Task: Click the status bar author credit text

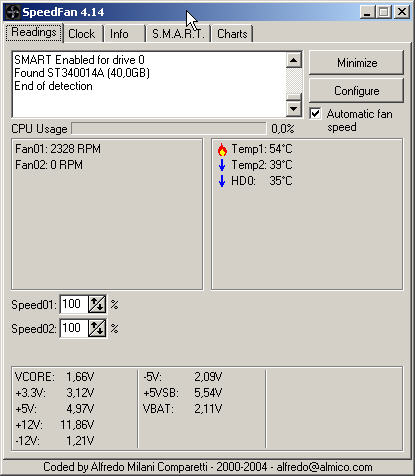Action: click(208, 467)
